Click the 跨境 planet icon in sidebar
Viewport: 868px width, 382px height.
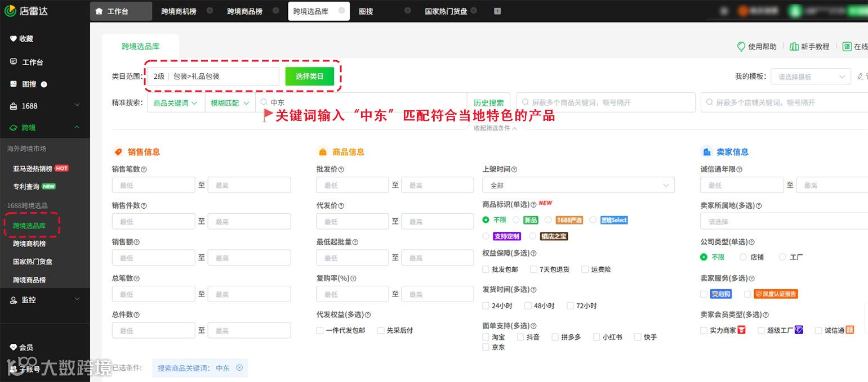(x=14, y=128)
